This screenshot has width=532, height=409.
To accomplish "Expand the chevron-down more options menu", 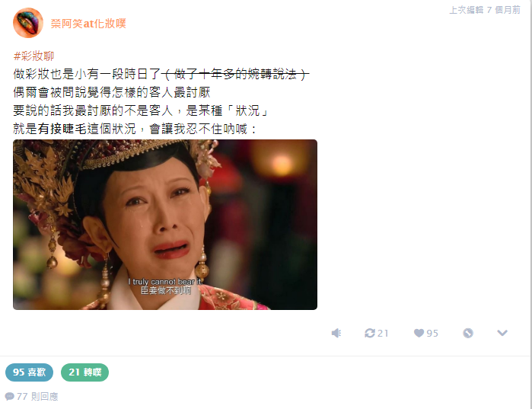I will 502,333.
